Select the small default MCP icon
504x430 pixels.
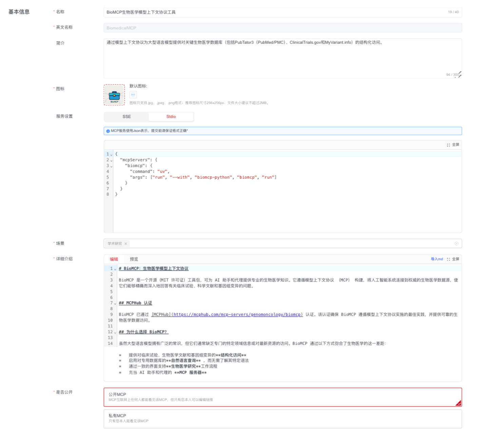click(133, 95)
